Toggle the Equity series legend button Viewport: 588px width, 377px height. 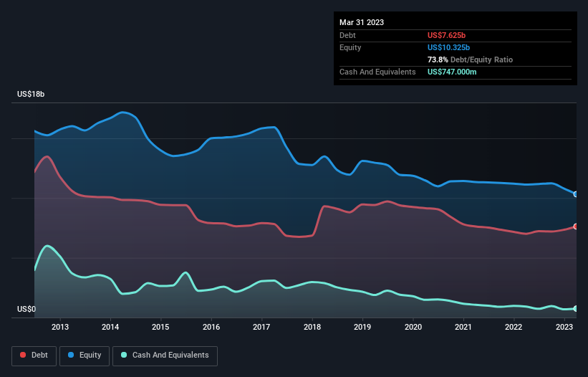[85, 355]
